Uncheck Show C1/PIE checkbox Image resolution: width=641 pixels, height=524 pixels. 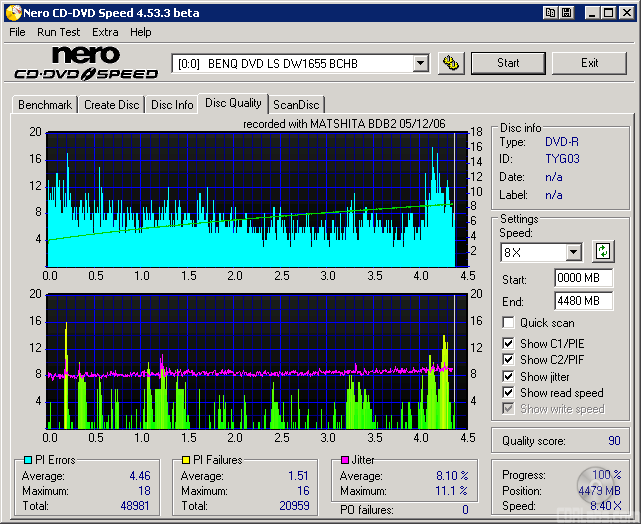[509, 344]
